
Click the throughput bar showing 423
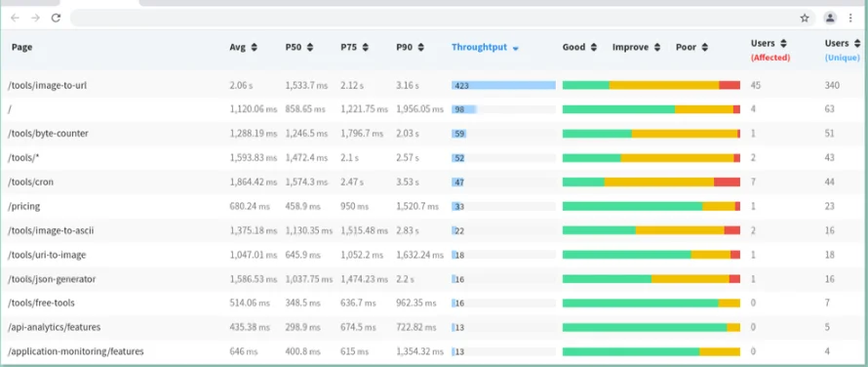pyautogui.click(x=503, y=85)
